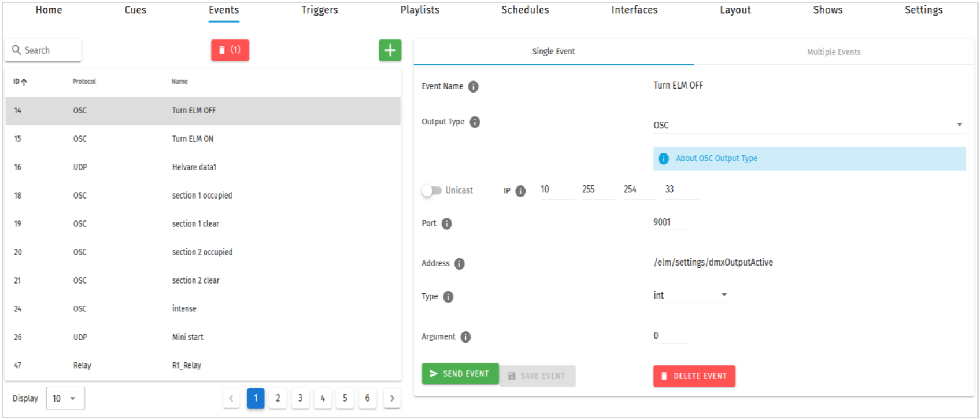Screen dimensions: 980x419
Task: Go to page 5 of events
Action: click(345, 398)
